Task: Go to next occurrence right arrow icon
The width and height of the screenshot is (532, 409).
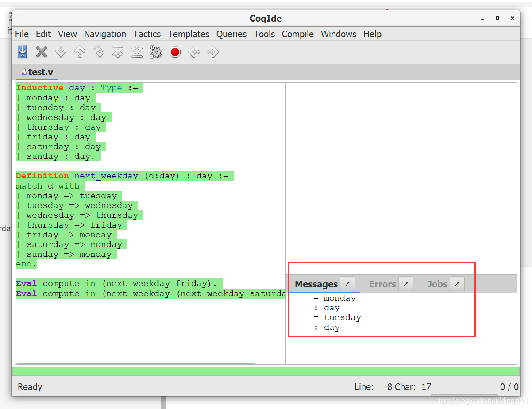Action: coord(213,52)
